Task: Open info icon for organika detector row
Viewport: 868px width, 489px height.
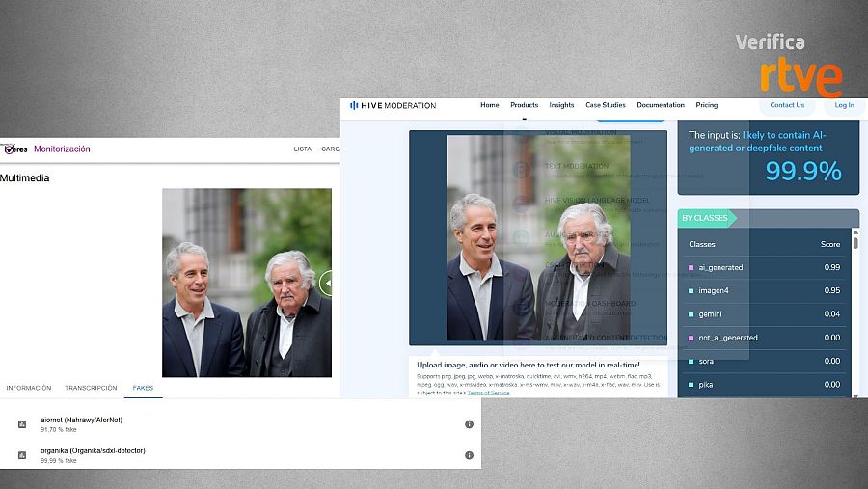Action: (469, 455)
